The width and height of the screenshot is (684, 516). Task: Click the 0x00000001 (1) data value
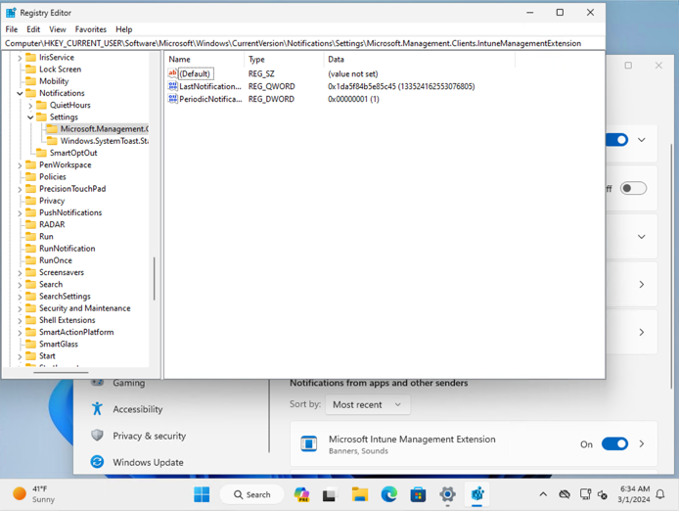[354, 99]
